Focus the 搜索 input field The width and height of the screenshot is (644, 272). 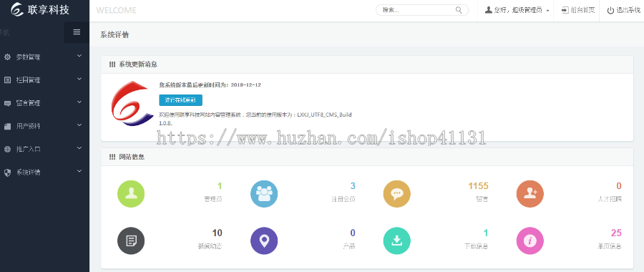421,10
